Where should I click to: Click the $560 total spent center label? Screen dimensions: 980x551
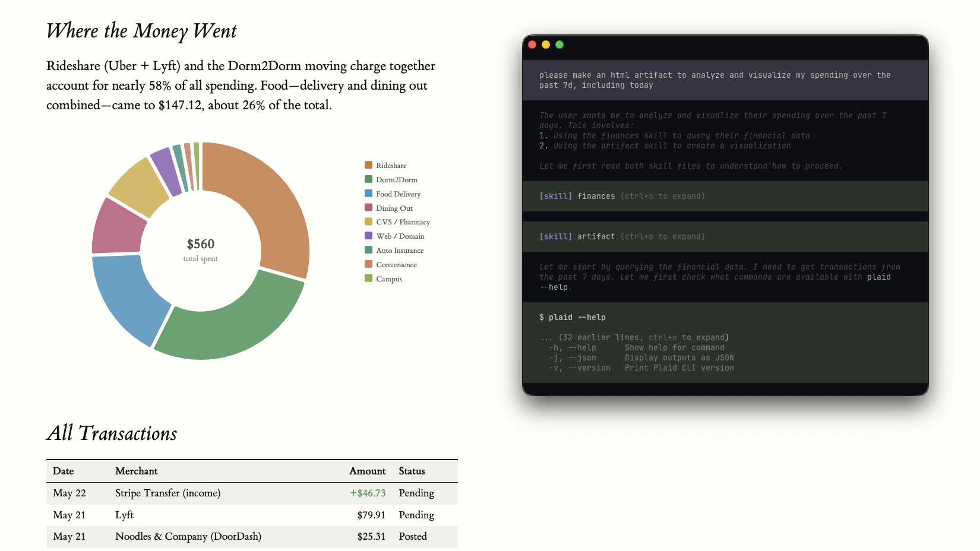coord(201,250)
